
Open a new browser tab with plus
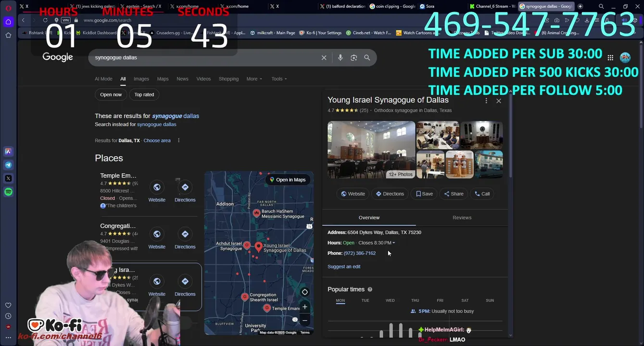pyautogui.click(x=581, y=6)
